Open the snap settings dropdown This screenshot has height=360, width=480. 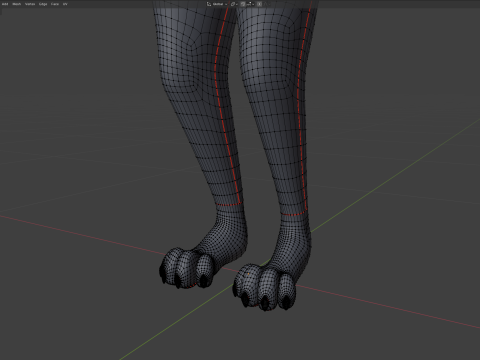[x=251, y=4]
